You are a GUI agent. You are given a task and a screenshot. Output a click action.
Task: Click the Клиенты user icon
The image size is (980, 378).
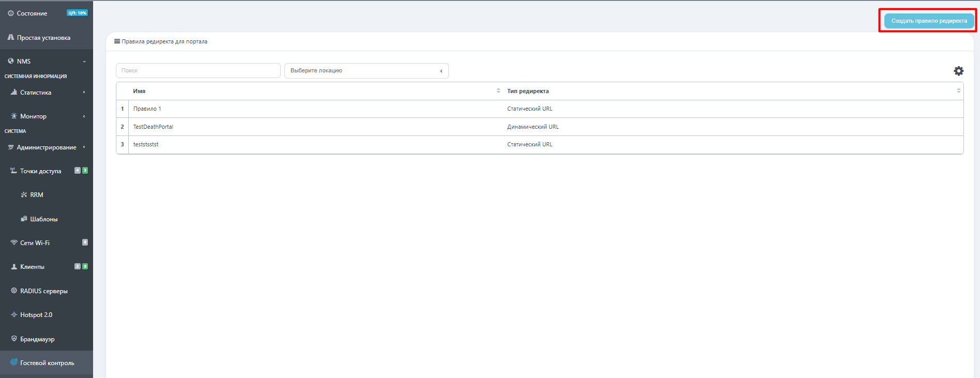14,267
